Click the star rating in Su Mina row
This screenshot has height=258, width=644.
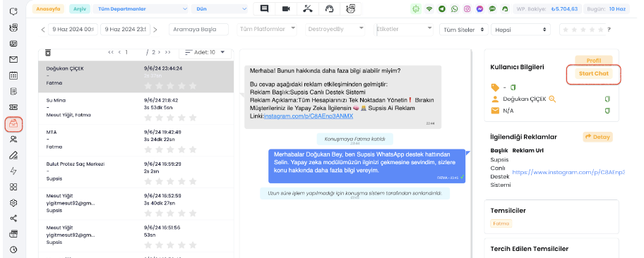point(170,118)
